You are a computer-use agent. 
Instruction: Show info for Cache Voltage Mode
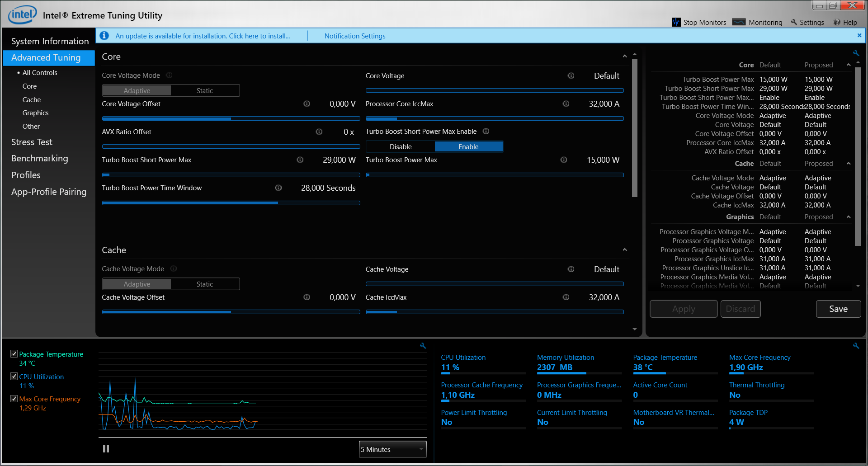click(x=174, y=268)
